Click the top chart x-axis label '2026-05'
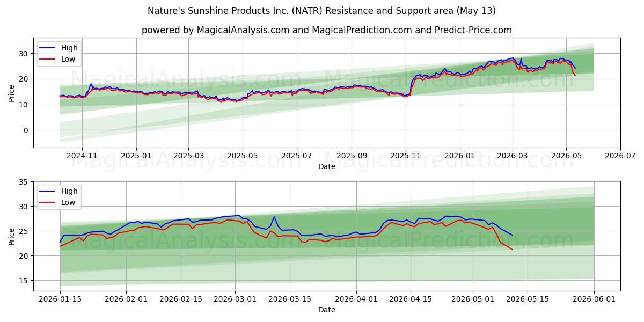 tap(566, 156)
